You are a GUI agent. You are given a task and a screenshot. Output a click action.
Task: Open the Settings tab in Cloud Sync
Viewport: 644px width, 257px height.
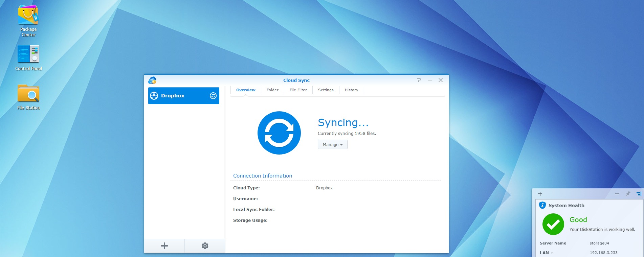(x=326, y=90)
